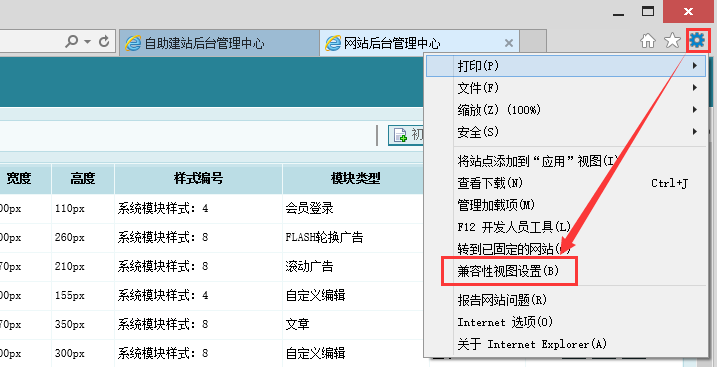Viewport: 717px width, 367px height.
Task: Open the IE Tools gear menu
Action: pos(697,41)
